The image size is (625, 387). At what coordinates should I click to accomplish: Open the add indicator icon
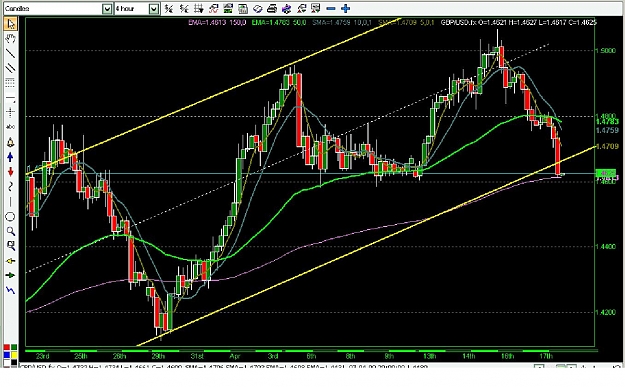[213, 9]
